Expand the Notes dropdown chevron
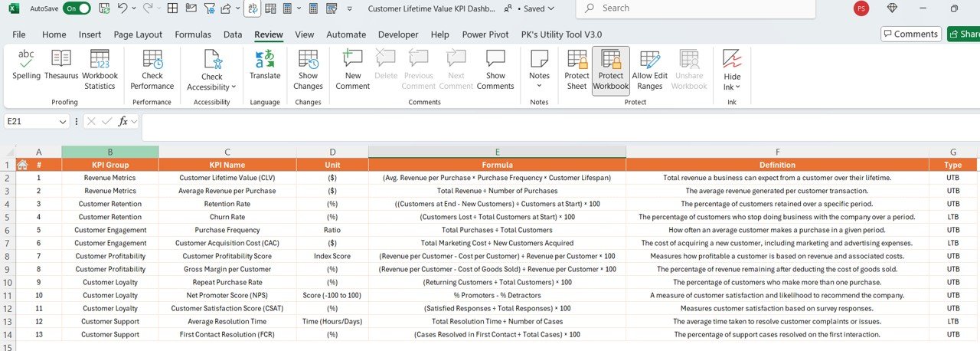Viewport: 980px width, 351px height. click(539, 86)
